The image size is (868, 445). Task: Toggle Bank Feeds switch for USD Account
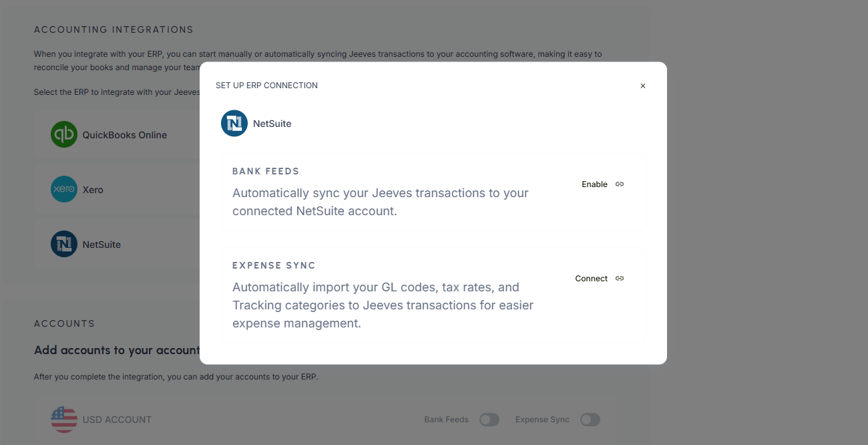[489, 420]
